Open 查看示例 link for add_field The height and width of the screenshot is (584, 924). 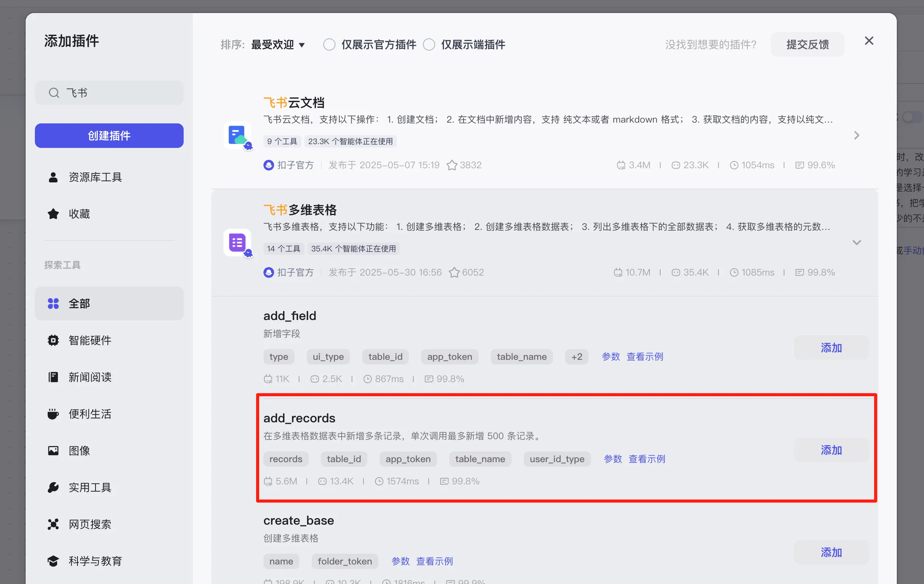tap(644, 357)
